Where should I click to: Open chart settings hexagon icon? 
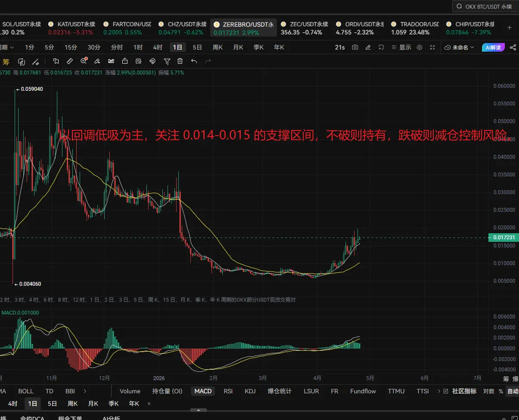pyautogui.click(x=420, y=47)
